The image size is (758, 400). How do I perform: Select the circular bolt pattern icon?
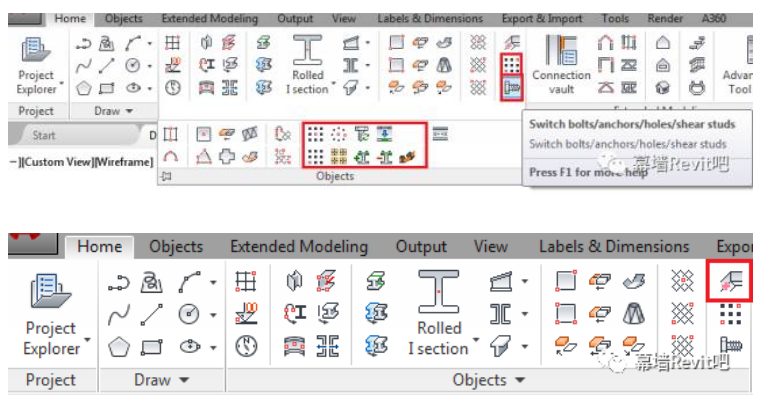coord(340,134)
